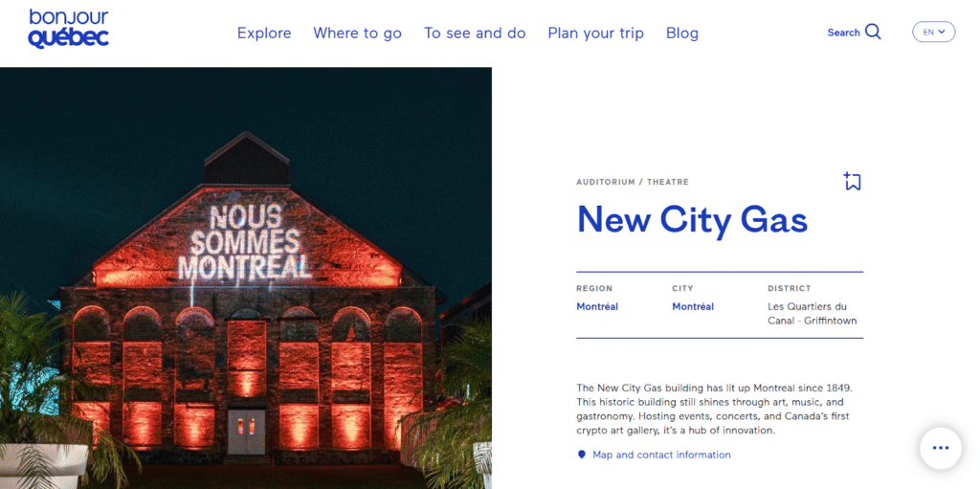The width and height of the screenshot is (980, 489).
Task: Open the Plan your trip menu
Action: 595,33
